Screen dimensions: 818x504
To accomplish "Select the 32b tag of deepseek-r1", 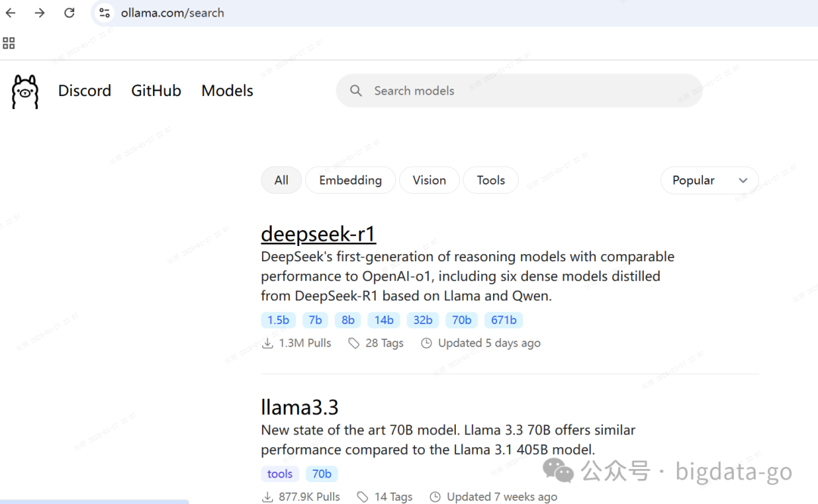I will point(423,320).
